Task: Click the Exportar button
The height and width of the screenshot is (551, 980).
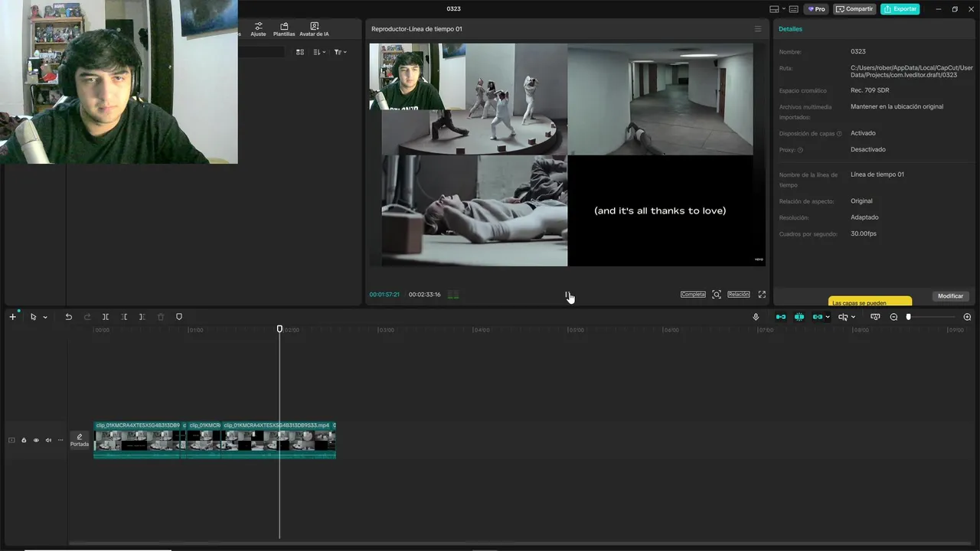Action: (x=900, y=9)
